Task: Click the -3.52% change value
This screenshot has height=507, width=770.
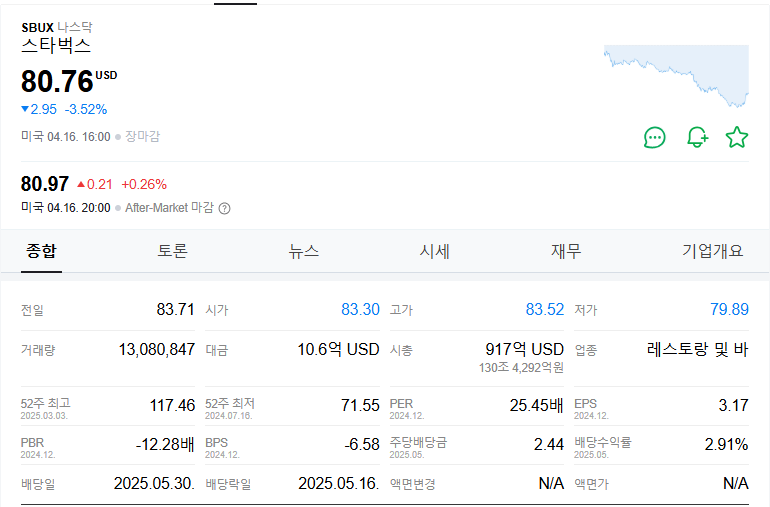Action: coord(86,109)
